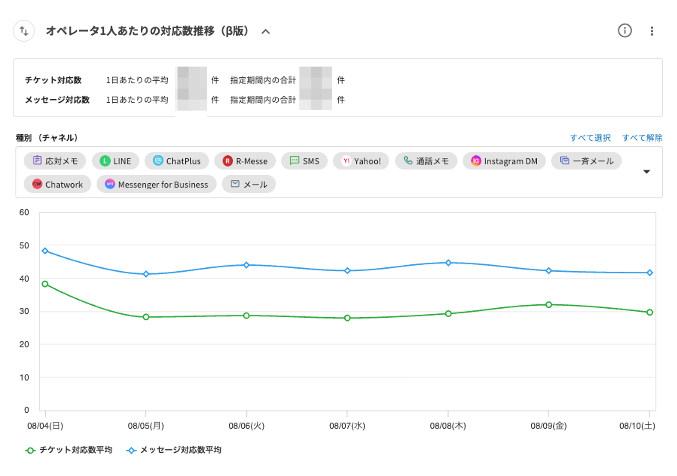677x476 pixels.
Task: Click すべて選択 link
Action: tap(590, 138)
